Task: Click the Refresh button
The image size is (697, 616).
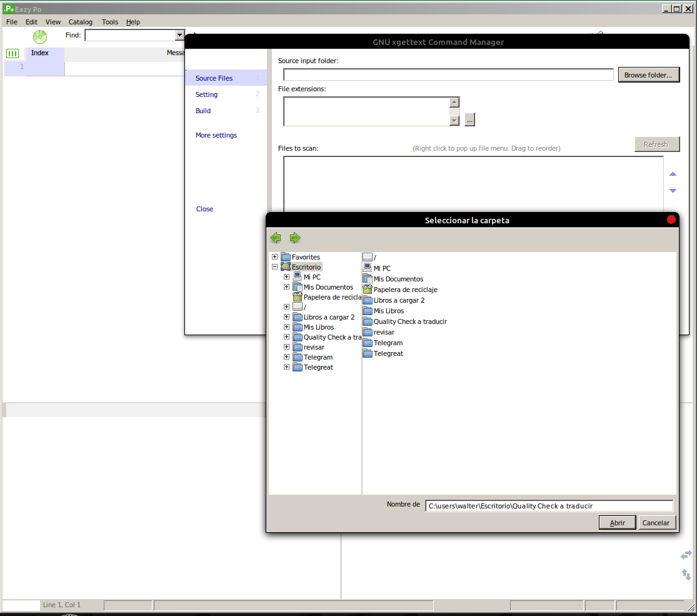Action: [x=656, y=144]
